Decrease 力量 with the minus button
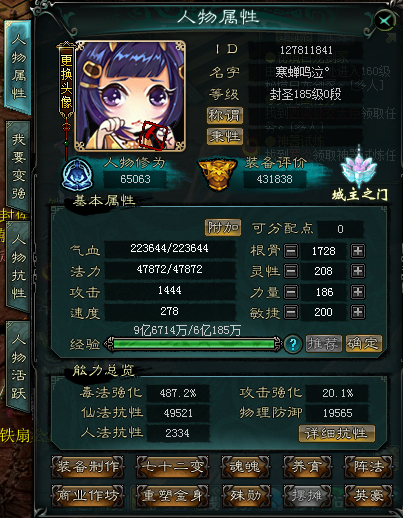 [291, 292]
